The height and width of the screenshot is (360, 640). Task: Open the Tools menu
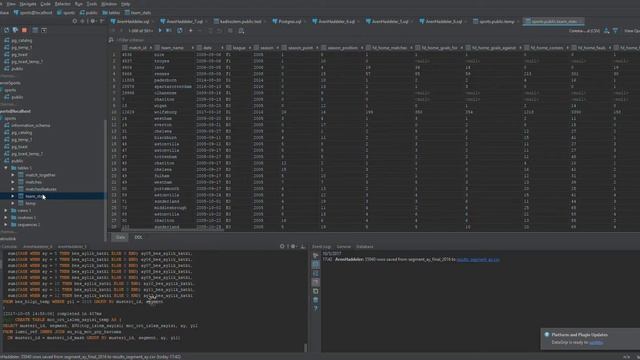[x=92, y=4]
